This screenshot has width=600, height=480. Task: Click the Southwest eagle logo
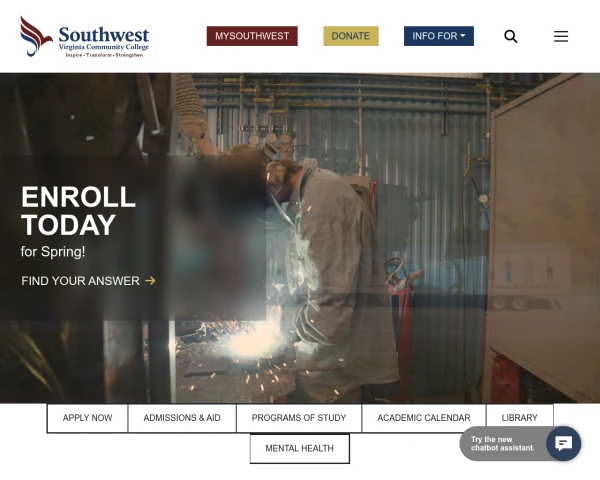click(36, 36)
